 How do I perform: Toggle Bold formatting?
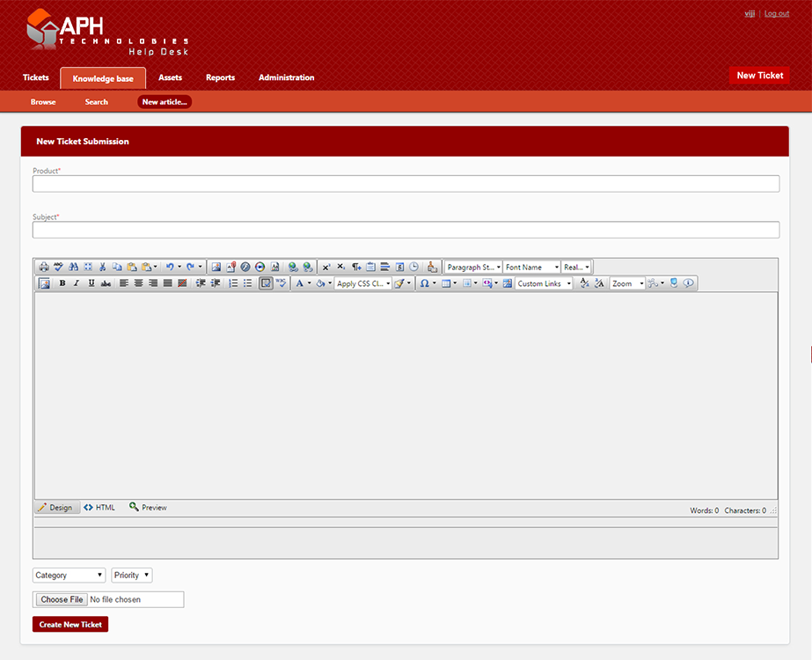tap(62, 283)
